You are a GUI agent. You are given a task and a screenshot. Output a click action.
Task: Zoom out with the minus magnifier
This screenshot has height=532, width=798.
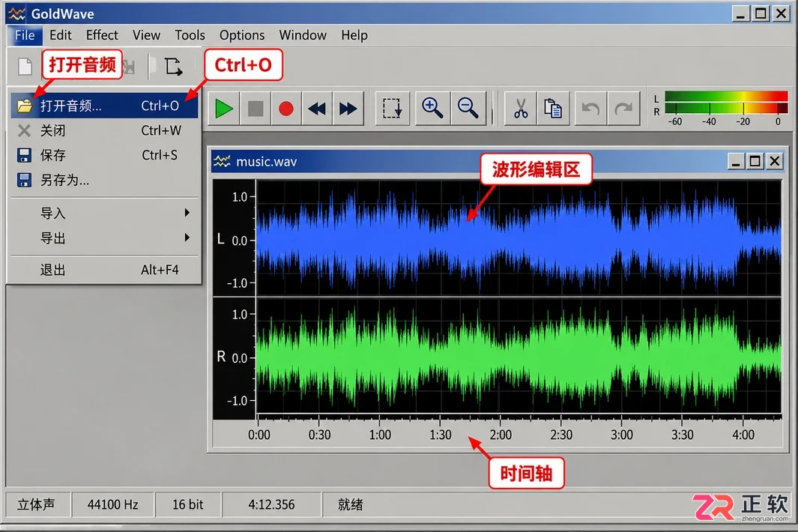point(468,108)
